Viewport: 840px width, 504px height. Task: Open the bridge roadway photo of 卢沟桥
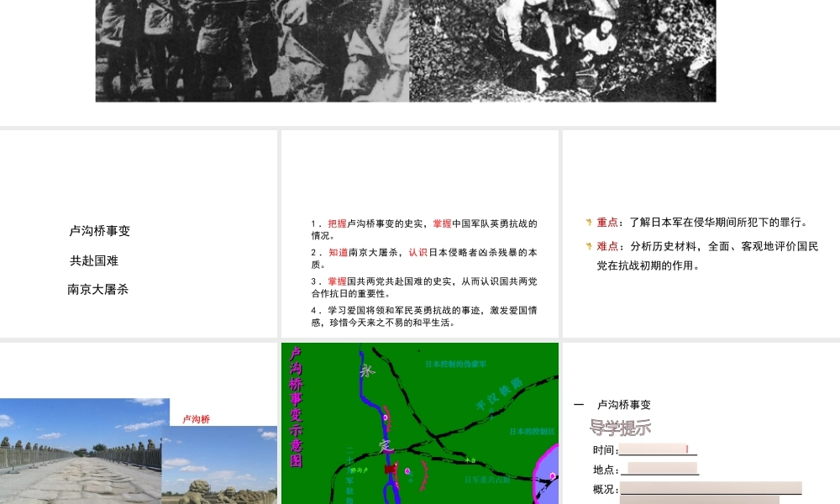click(81, 451)
